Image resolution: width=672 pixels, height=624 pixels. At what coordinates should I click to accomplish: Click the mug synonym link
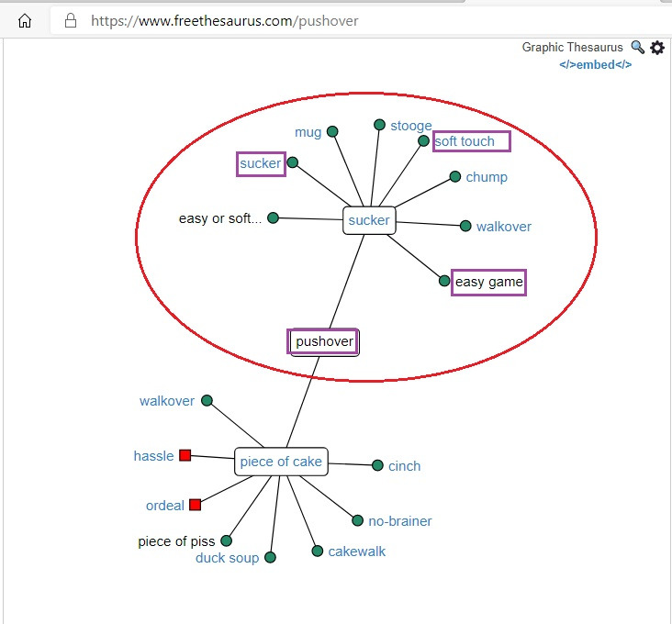click(308, 132)
